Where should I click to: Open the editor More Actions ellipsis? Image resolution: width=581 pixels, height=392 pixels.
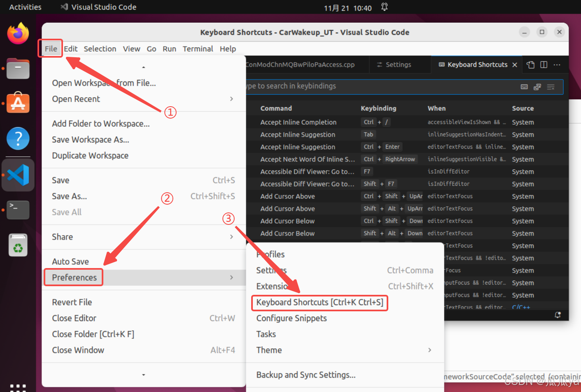point(557,65)
